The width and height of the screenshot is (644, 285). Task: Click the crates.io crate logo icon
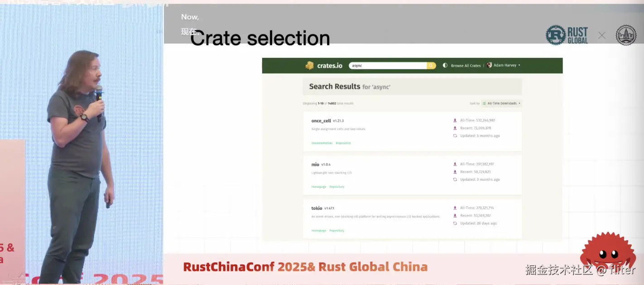[309, 66]
